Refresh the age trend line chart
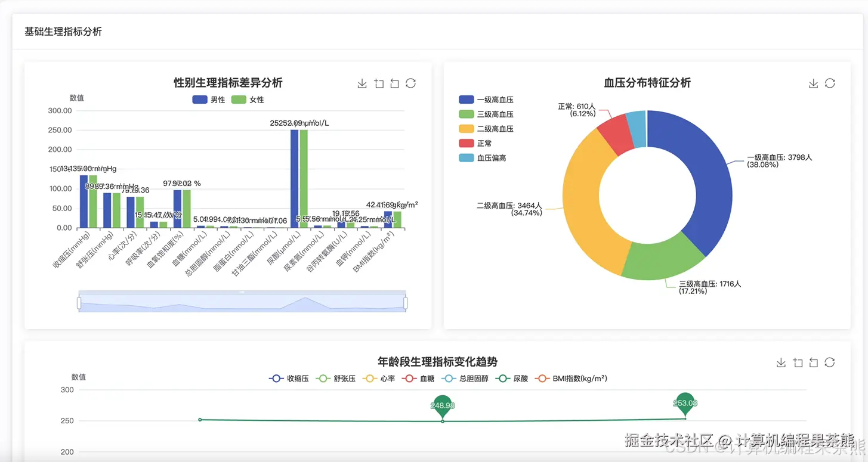The image size is (868, 462). (829, 362)
